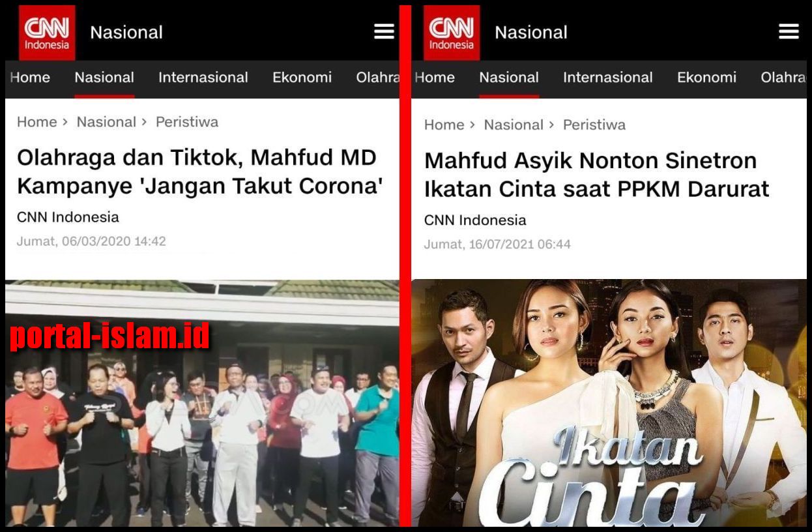Open Ekonomi tab in right navigation bar
The image size is (812, 532).
(x=706, y=78)
